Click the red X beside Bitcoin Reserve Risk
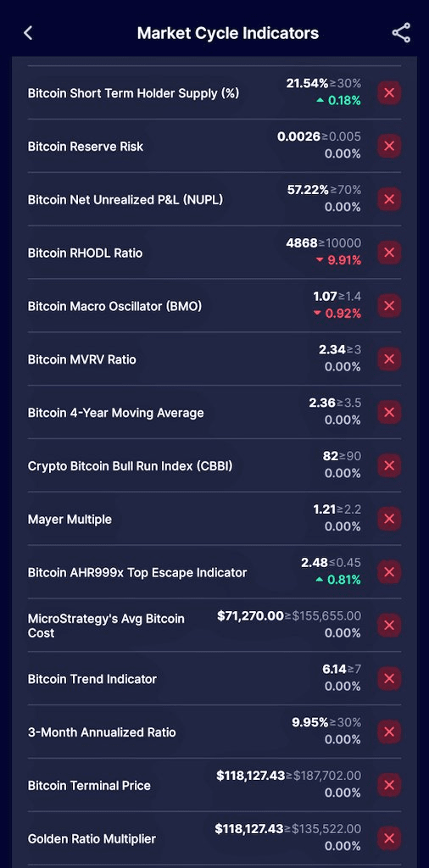The image size is (429, 868). (x=389, y=146)
